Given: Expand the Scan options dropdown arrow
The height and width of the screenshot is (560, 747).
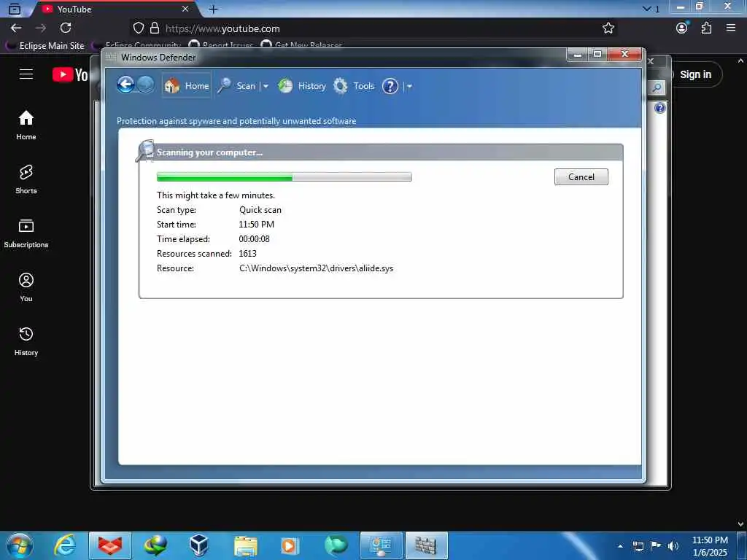Looking at the screenshot, I should click(x=266, y=86).
